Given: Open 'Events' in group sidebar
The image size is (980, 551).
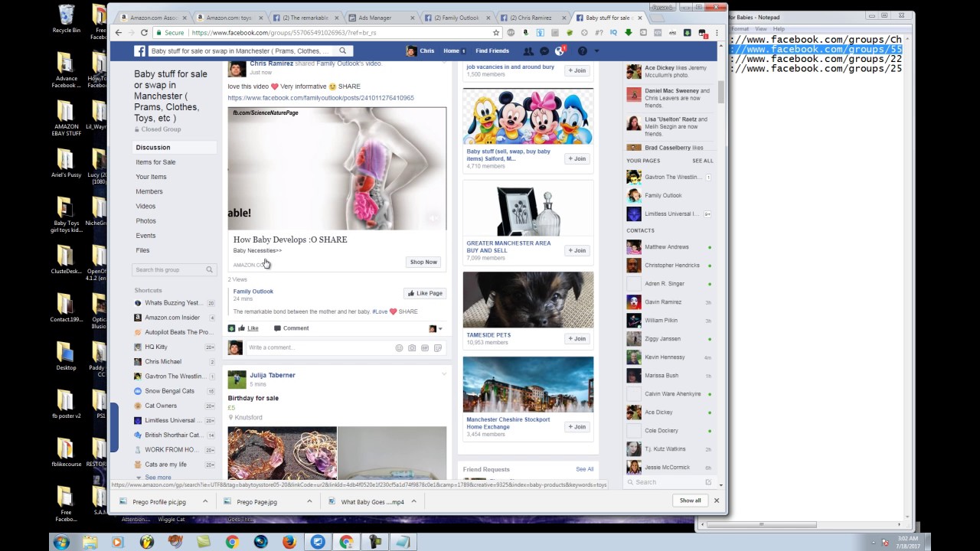Looking at the screenshot, I should (x=145, y=236).
